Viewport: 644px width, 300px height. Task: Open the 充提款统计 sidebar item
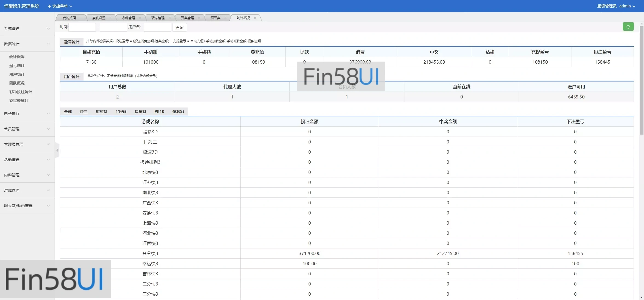[18, 101]
